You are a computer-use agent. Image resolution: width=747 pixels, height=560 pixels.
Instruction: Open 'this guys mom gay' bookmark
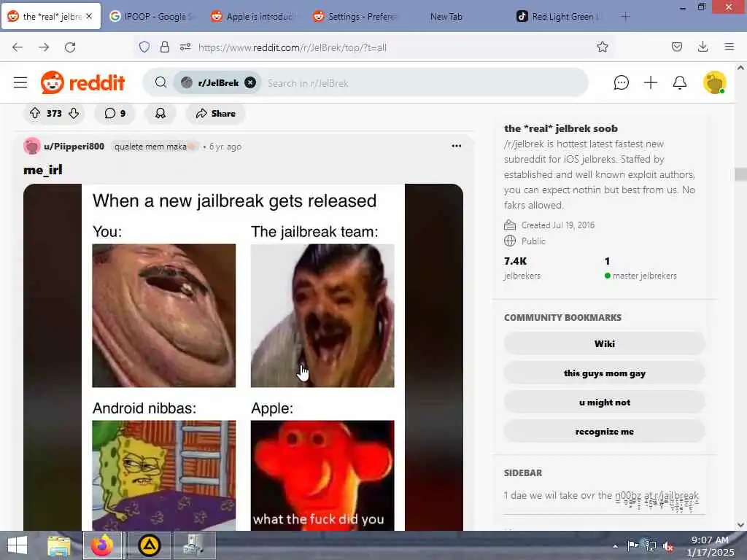605,373
